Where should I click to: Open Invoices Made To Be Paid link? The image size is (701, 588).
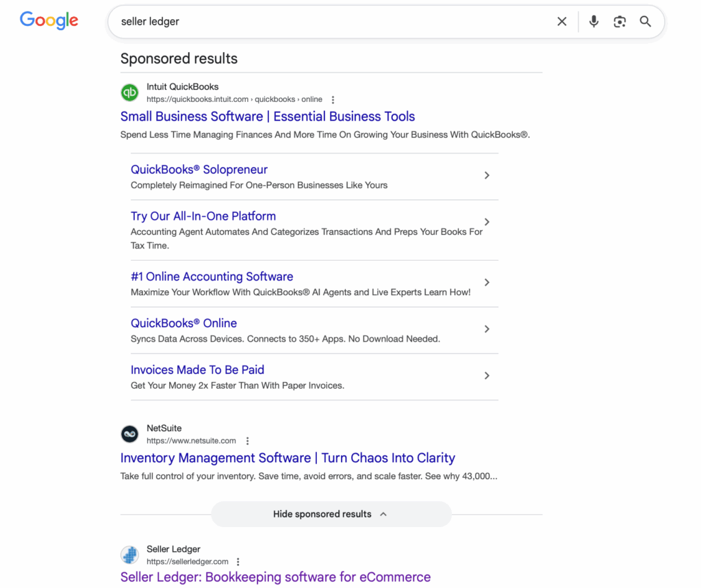tap(197, 370)
